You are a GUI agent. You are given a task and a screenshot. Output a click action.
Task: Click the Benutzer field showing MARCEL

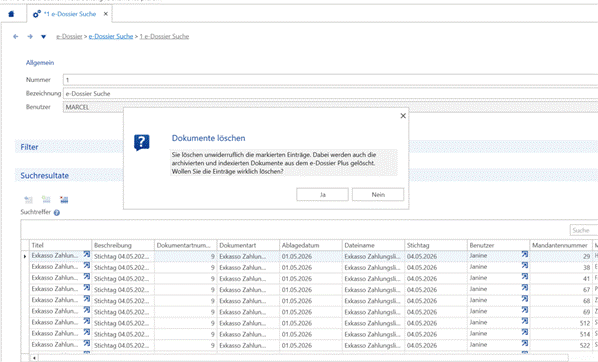[330, 107]
